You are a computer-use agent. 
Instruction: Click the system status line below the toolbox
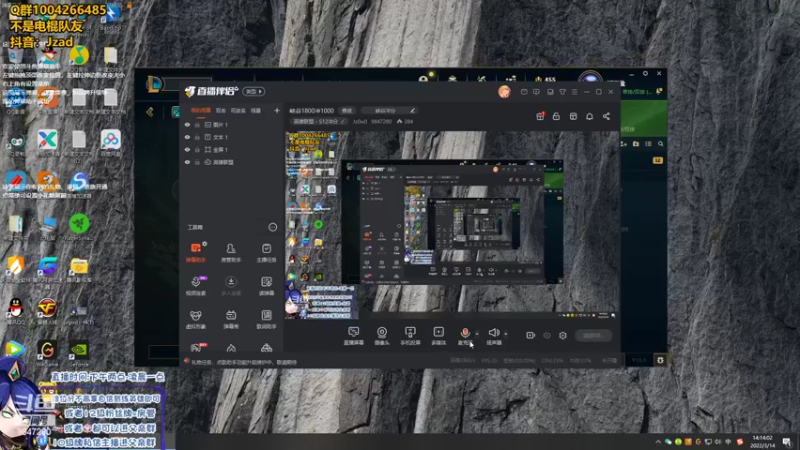[x=244, y=362]
